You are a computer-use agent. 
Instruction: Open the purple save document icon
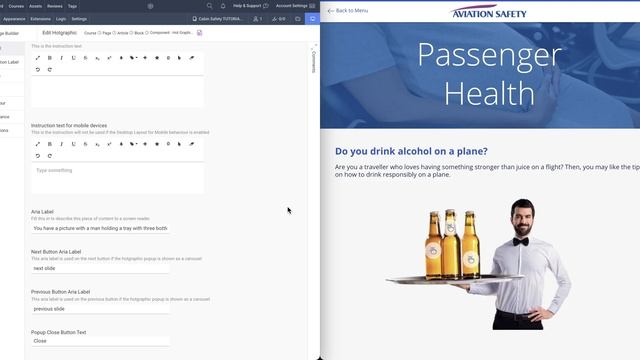(x=200, y=33)
